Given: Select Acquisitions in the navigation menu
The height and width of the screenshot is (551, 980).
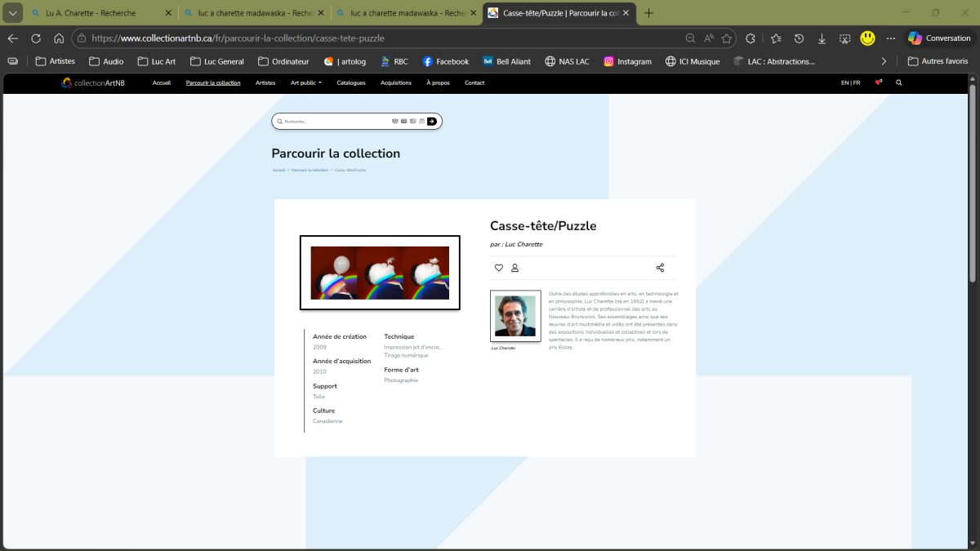Looking at the screenshot, I should (396, 82).
